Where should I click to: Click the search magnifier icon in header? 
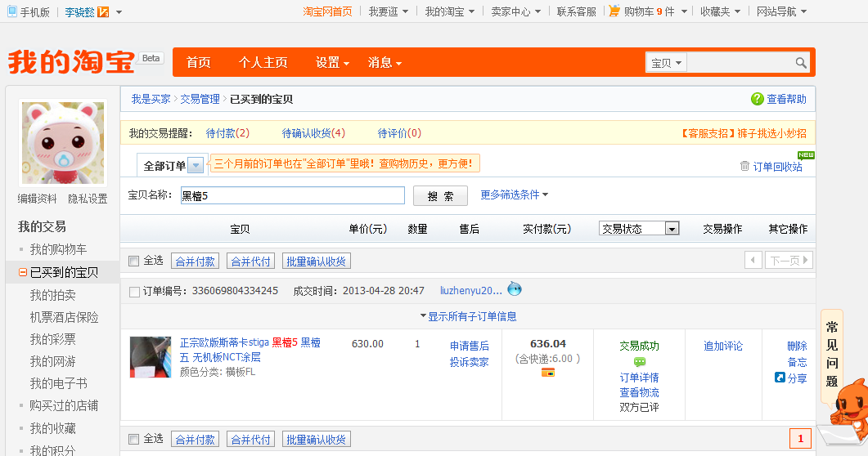[x=801, y=63]
